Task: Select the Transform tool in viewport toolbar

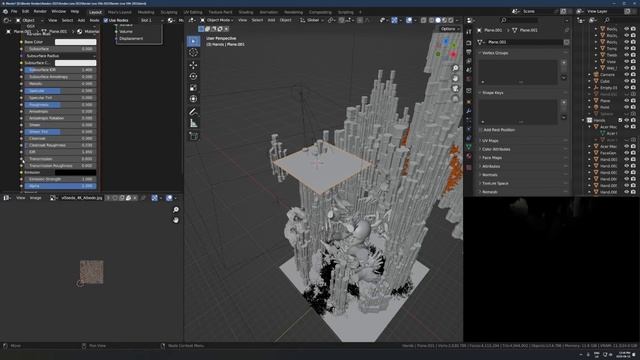Action: coord(193,99)
